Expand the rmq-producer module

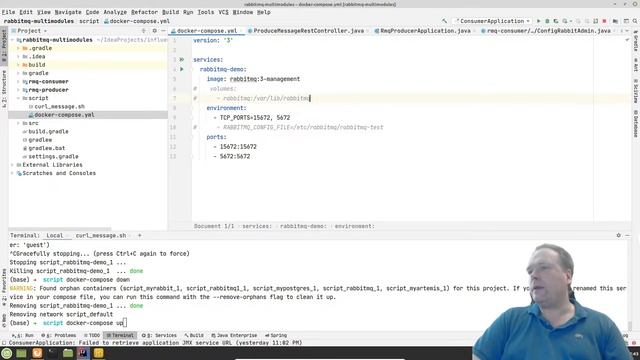[18, 90]
